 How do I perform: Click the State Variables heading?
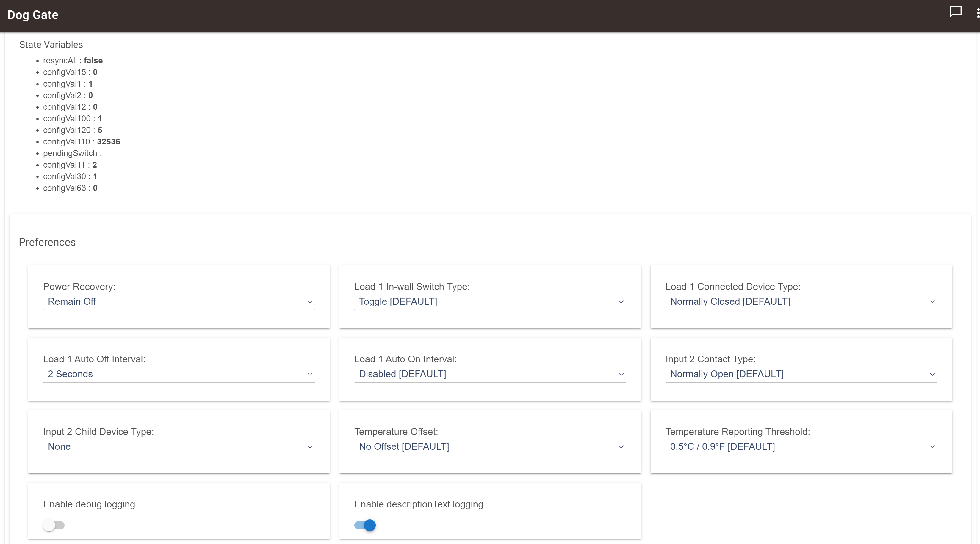[x=51, y=45]
